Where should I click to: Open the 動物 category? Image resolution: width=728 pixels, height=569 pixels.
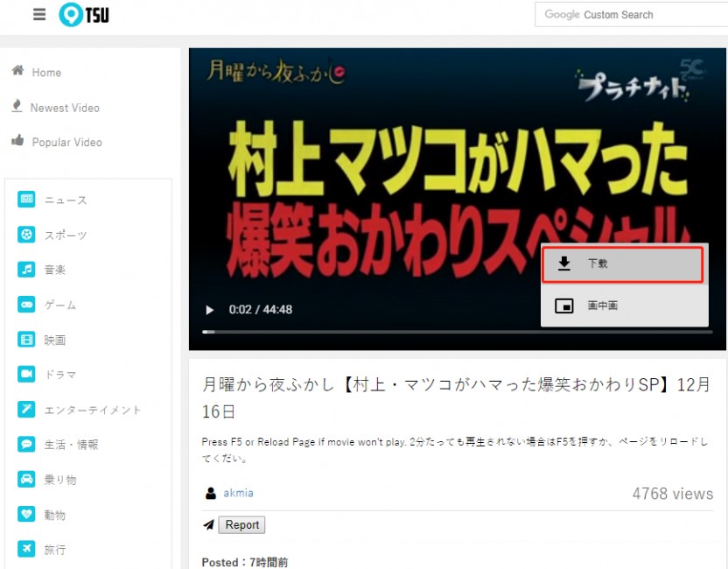(x=55, y=515)
